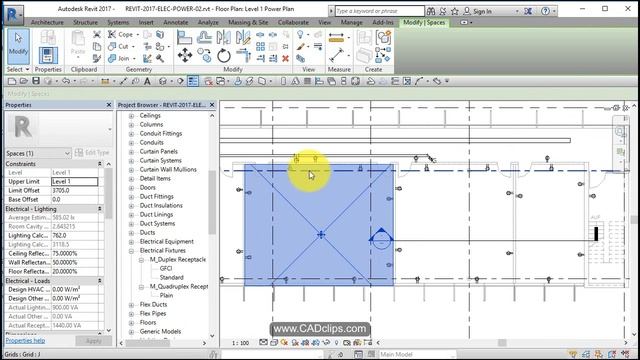
Task: Click the Text 'A' tool in quick access toolbar
Action: point(147,81)
